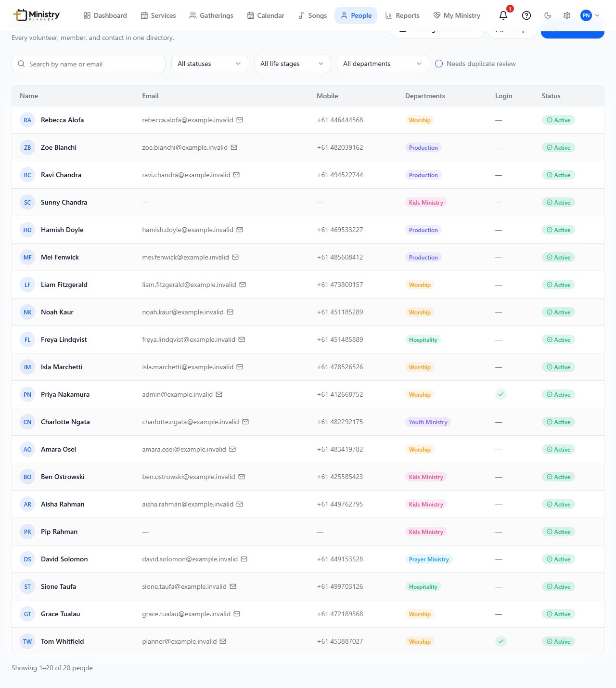Open the All statuses dropdown
The height and width of the screenshot is (688, 616).
(x=209, y=64)
